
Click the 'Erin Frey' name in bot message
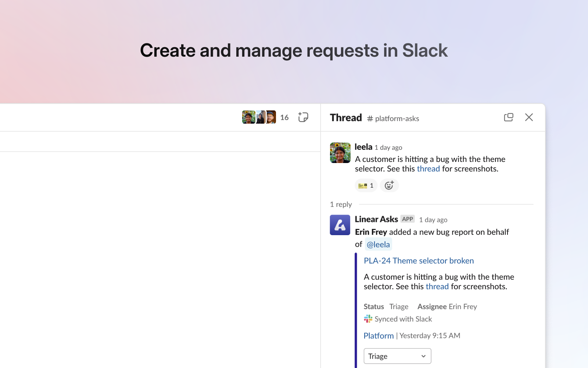coord(371,232)
